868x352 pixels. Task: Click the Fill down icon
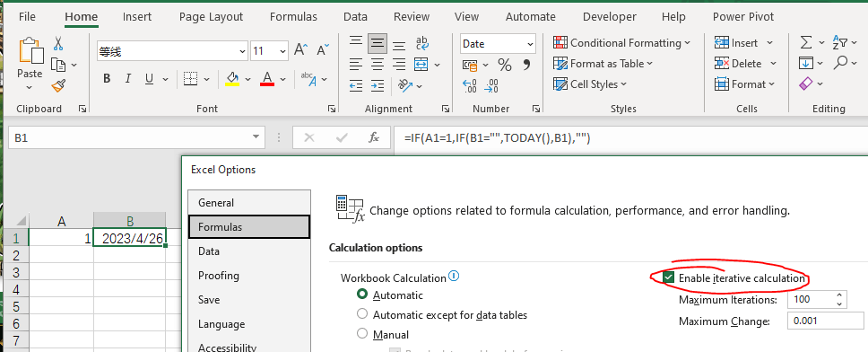coord(806,63)
